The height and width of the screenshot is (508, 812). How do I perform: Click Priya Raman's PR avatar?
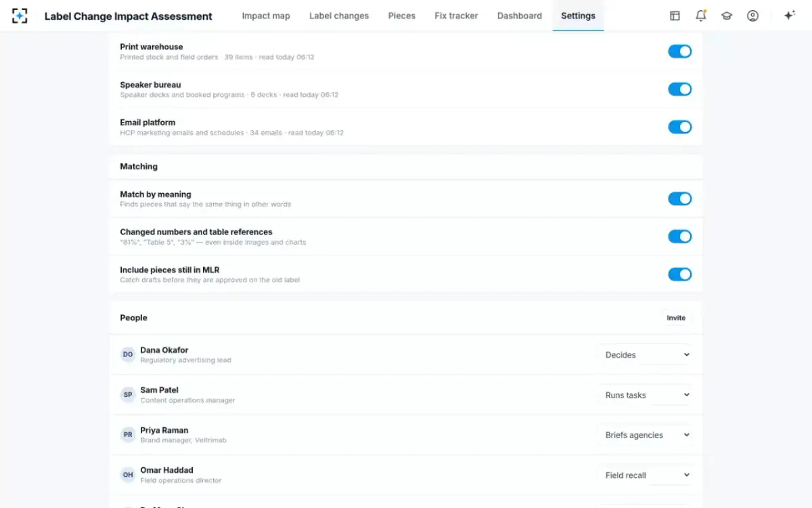(128, 435)
